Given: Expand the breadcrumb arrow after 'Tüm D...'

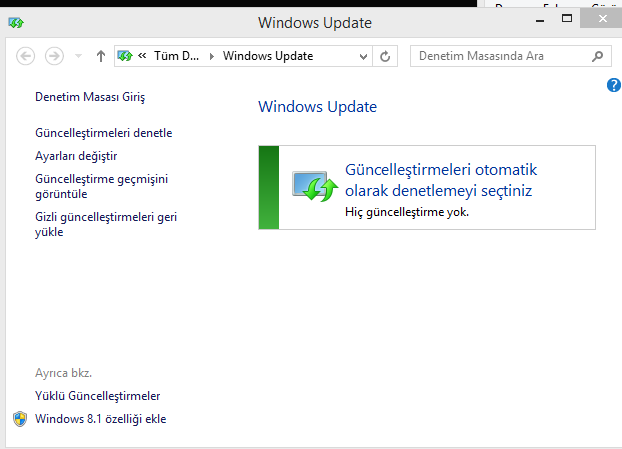Looking at the screenshot, I should (x=212, y=56).
